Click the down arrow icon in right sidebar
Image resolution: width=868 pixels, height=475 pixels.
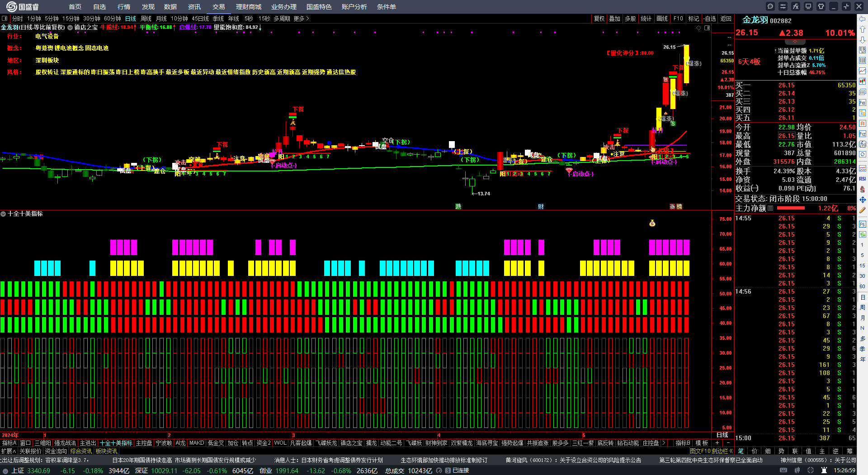(863, 40)
